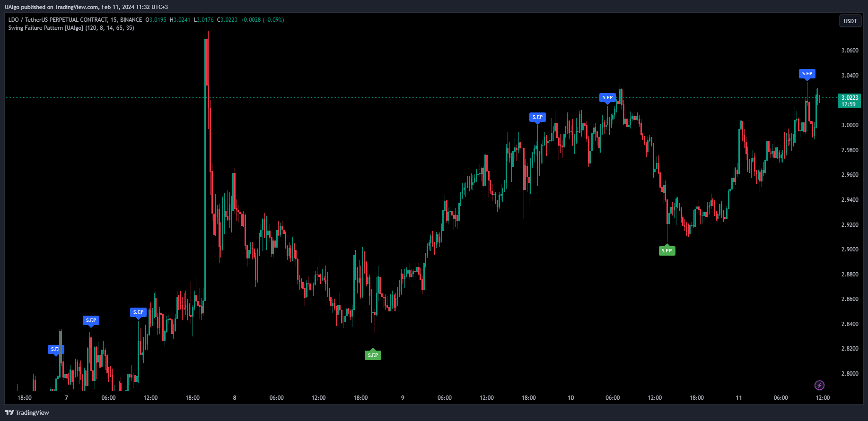Click the 2.8000 price axis label
The width and height of the screenshot is (868, 421).
pos(850,374)
